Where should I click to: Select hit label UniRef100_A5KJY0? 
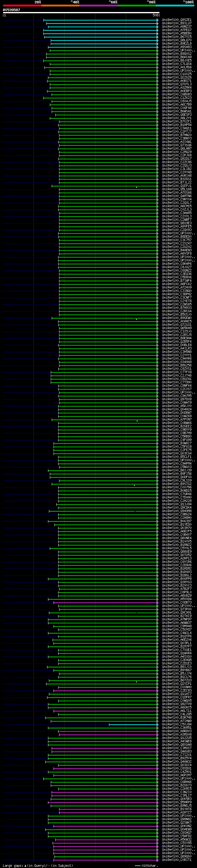click(x=176, y=406)
